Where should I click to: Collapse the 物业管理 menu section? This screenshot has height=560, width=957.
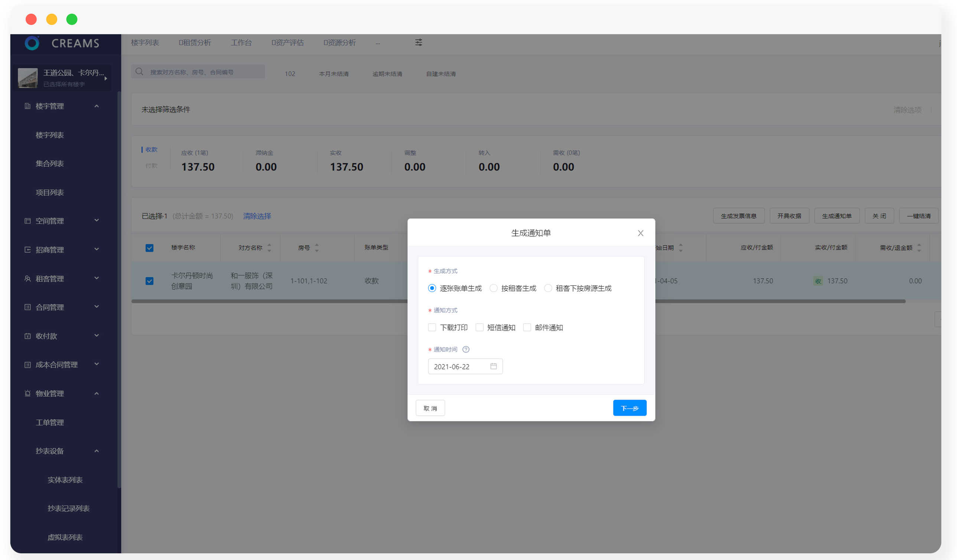click(97, 393)
